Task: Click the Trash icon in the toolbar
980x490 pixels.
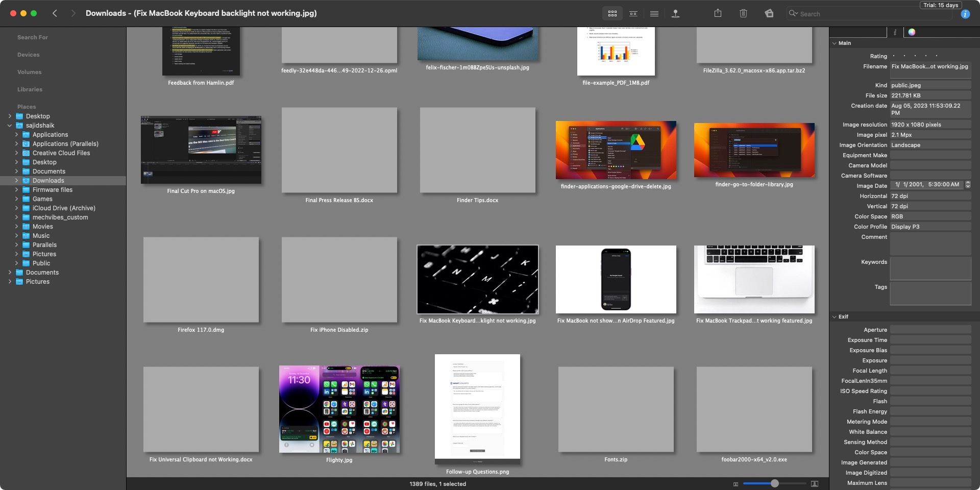Action: 744,14
